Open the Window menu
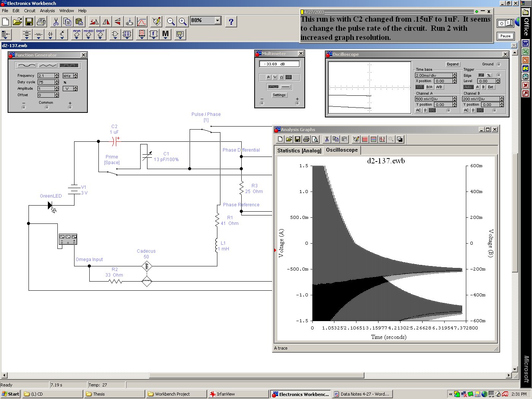Screen dimensions: 532x399 66,11
